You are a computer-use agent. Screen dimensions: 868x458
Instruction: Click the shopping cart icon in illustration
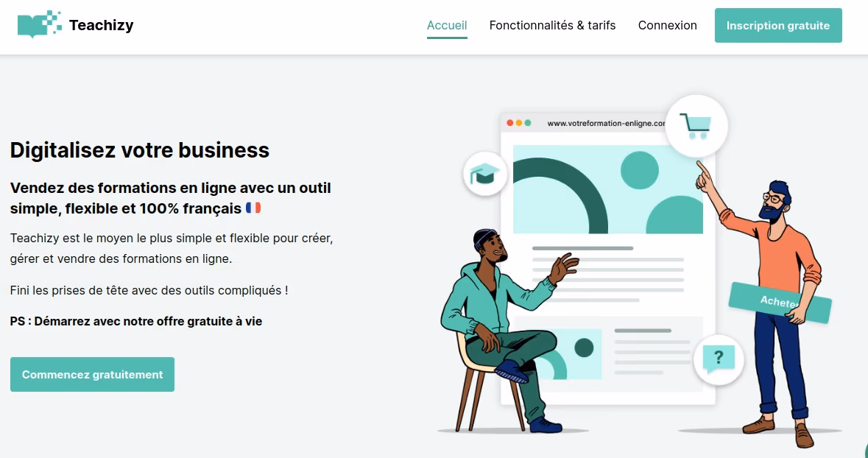[x=696, y=126]
